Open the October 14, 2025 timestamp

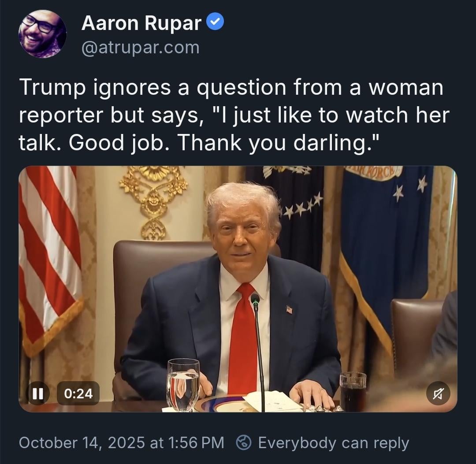(122, 442)
